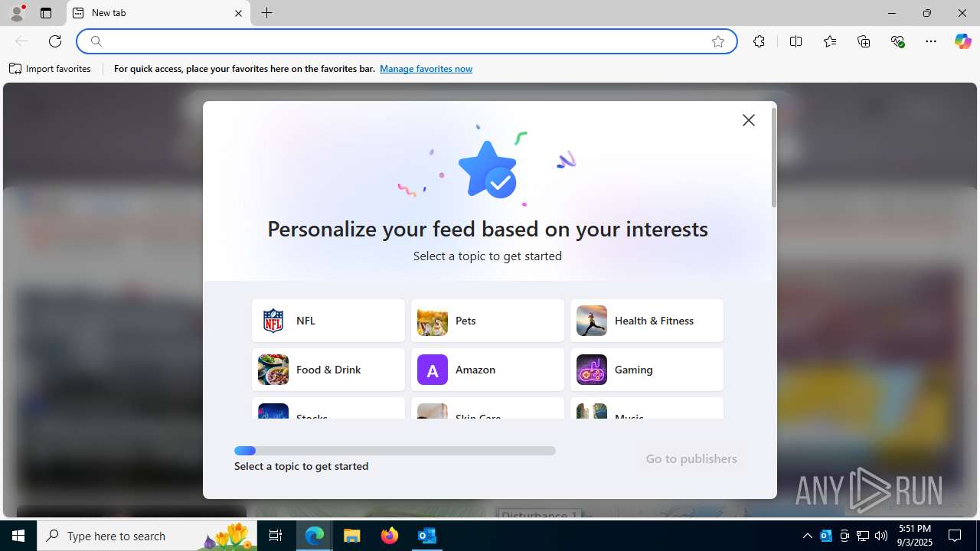Open the volume speaker tray icon
Image resolution: width=980 pixels, height=551 pixels.
[x=881, y=536]
